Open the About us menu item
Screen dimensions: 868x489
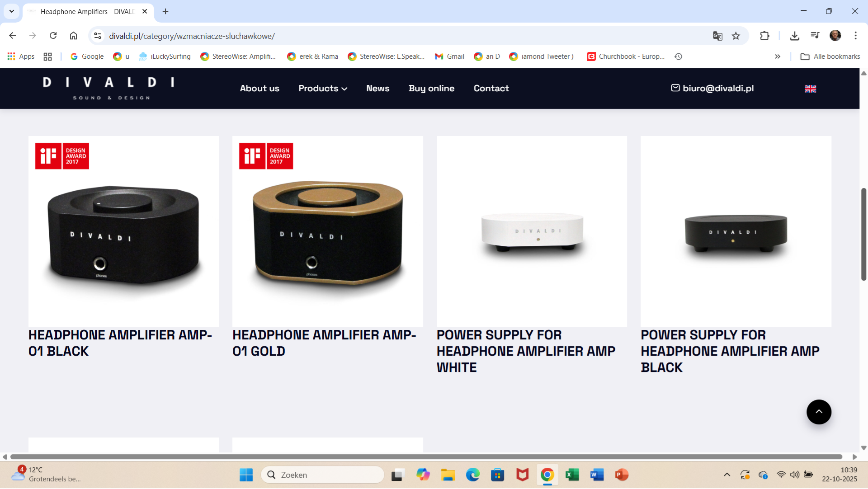coord(259,89)
